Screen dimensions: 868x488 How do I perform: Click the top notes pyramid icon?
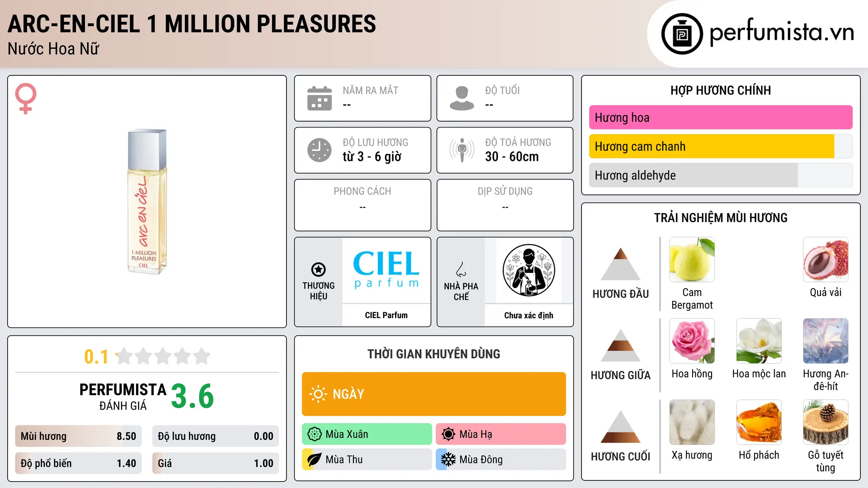pyautogui.click(x=620, y=264)
